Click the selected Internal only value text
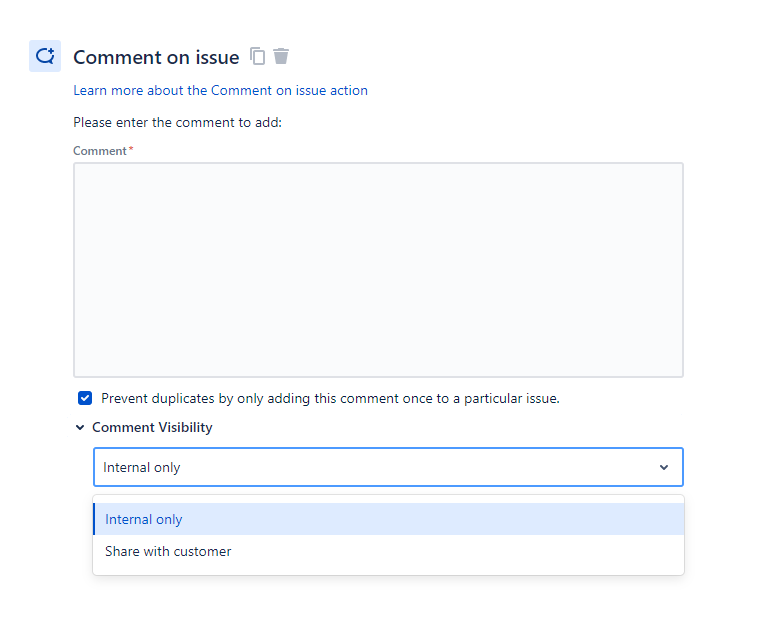 [x=142, y=468]
